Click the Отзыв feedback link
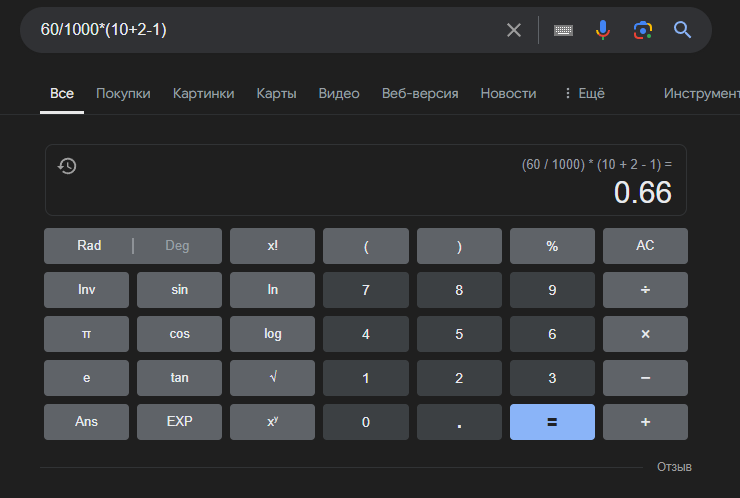740x498 pixels. (674, 467)
